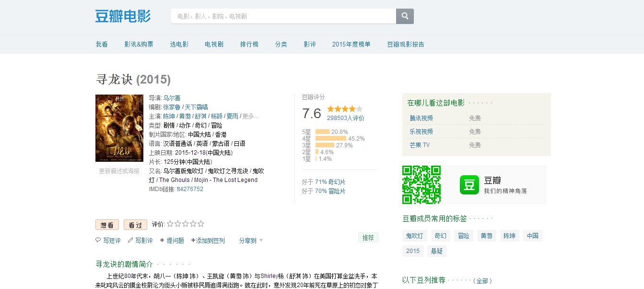Viewport: 644px width, 289px height.
Task: Click inside the movie search input field
Action: 283,16
